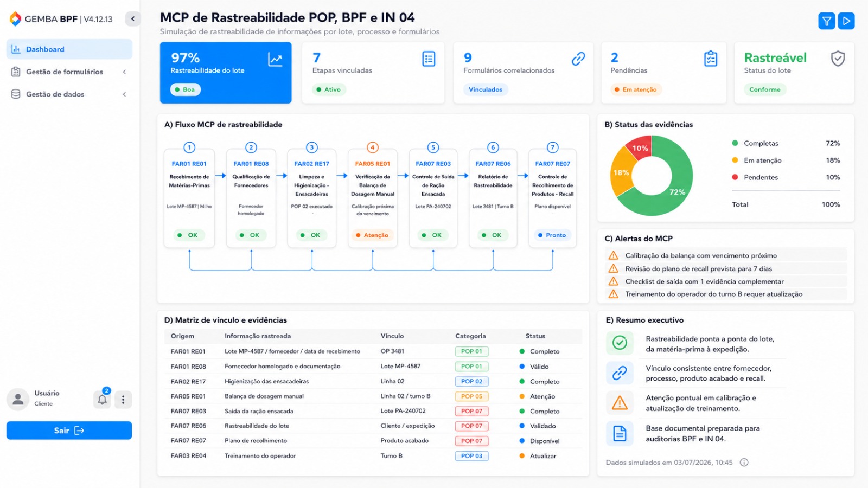Click the info icon beside Dados simulados
Viewport: 868px width, 488px height.
tap(744, 463)
